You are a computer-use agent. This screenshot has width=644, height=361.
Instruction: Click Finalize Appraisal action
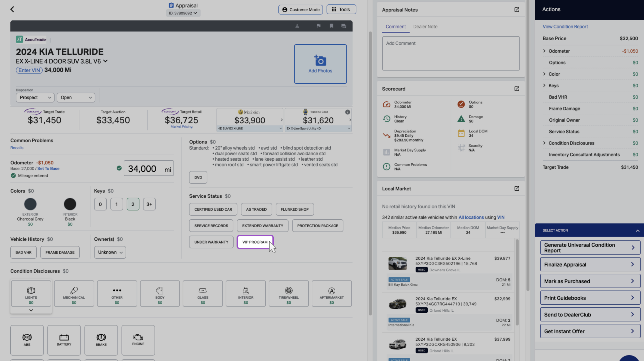(590, 264)
